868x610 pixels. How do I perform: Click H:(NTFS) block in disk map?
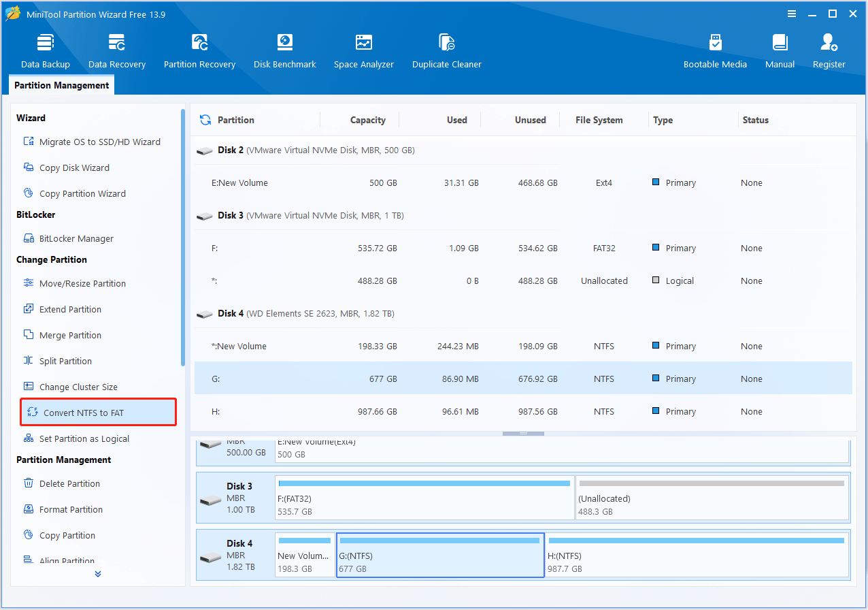pos(697,555)
